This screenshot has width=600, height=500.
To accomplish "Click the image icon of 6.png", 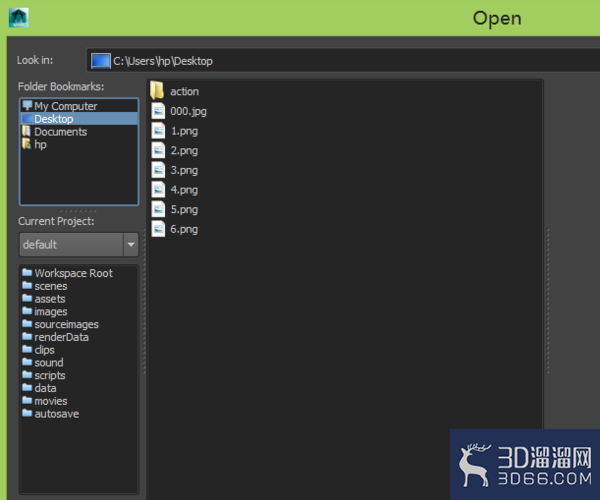I will click(x=158, y=229).
